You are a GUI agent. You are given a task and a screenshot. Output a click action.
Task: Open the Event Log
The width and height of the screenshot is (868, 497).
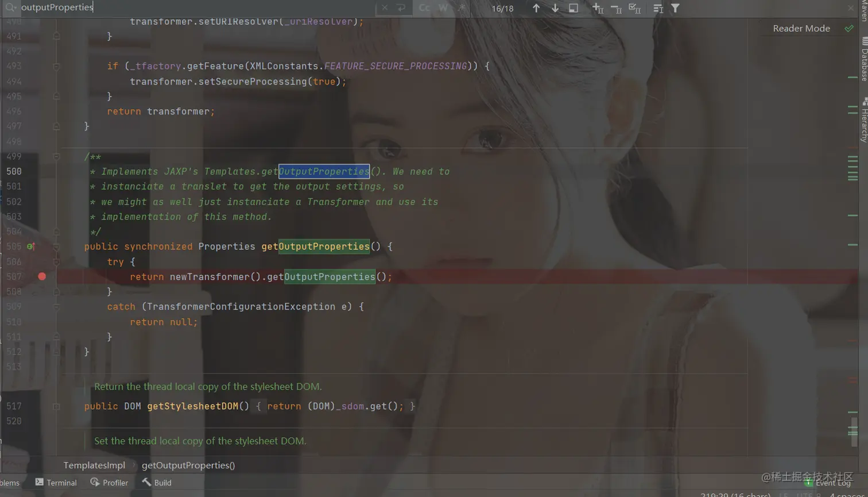click(827, 483)
